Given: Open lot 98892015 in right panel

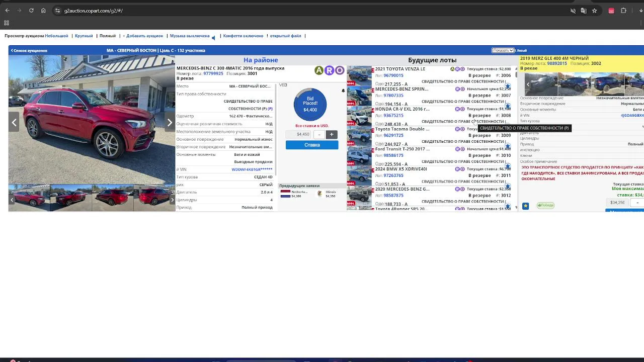Looking at the screenshot, I should pyautogui.click(x=557, y=63).
